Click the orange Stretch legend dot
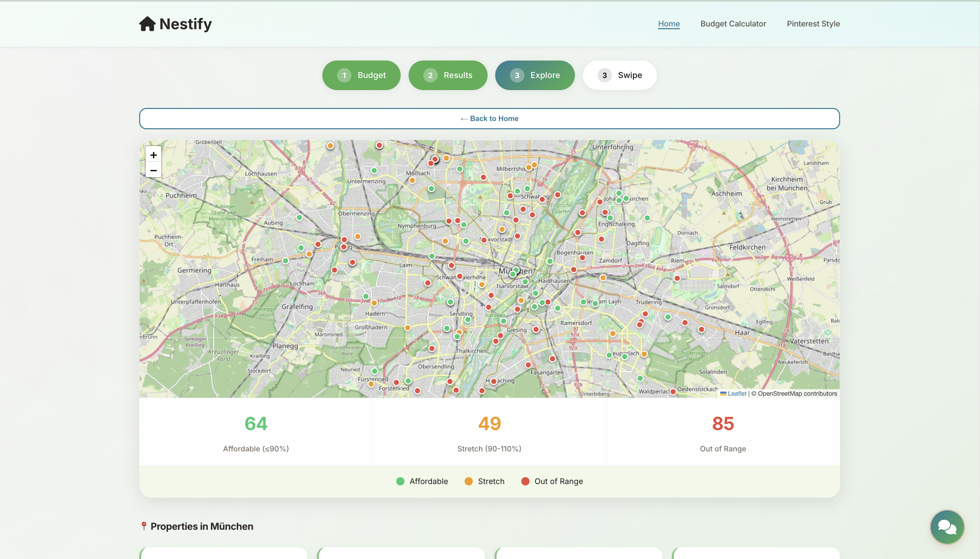The image size is (980, 559). point(468,481)
